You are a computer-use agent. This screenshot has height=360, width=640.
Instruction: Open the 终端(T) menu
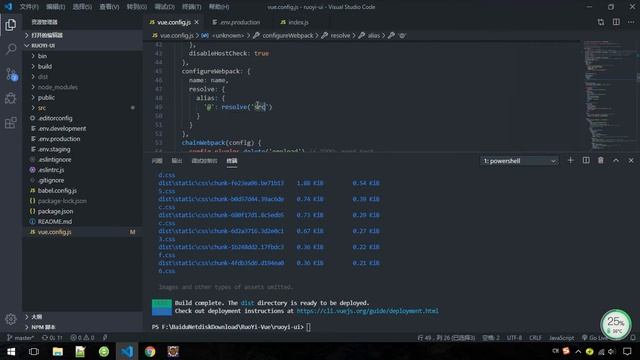pyautogui.click(x=192, y=7)
